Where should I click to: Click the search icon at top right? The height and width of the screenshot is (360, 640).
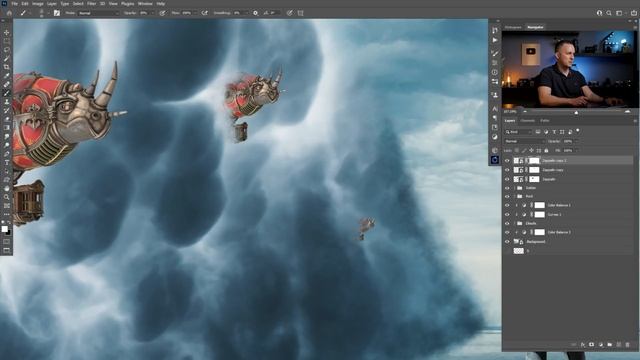tap(609, 13)
